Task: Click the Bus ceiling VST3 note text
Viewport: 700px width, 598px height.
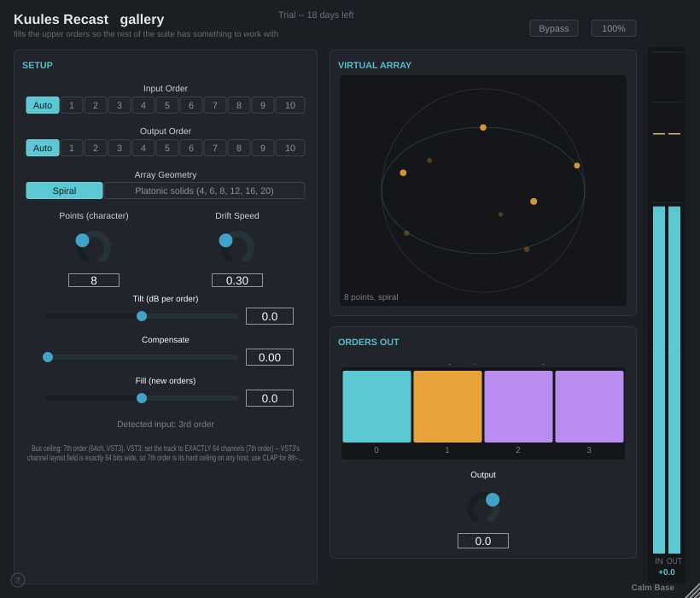Action: pyautogui.click(x=165, y=453)
